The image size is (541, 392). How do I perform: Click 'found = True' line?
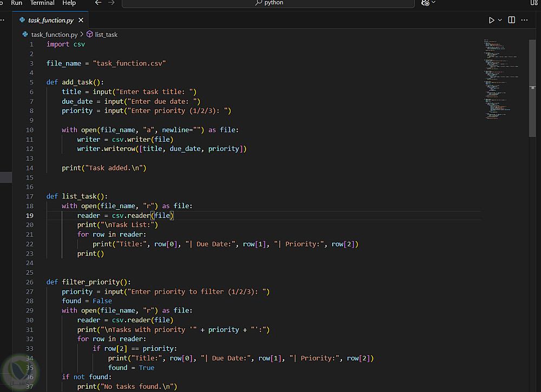(131, 368)
